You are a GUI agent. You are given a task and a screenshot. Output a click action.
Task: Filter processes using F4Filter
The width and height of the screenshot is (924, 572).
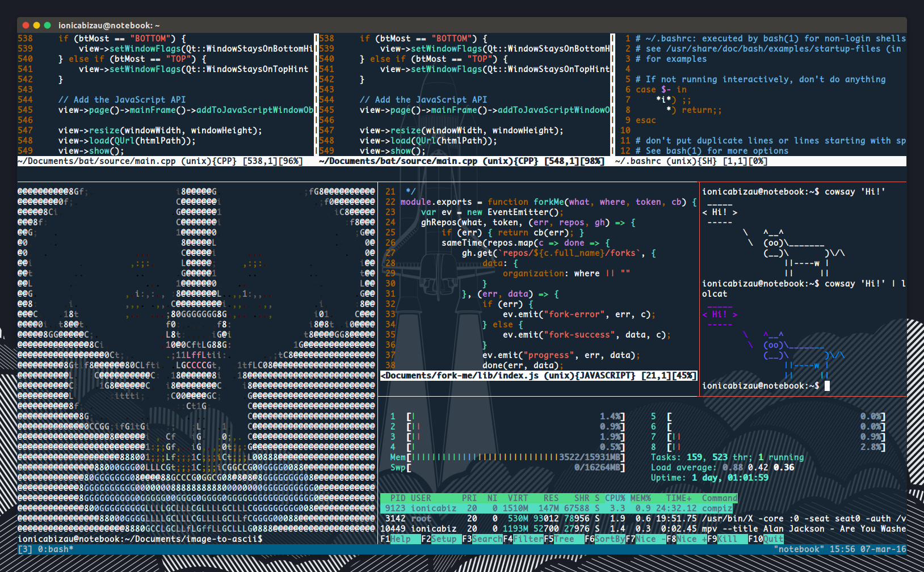pyautogui.click(x=522, y=539)
